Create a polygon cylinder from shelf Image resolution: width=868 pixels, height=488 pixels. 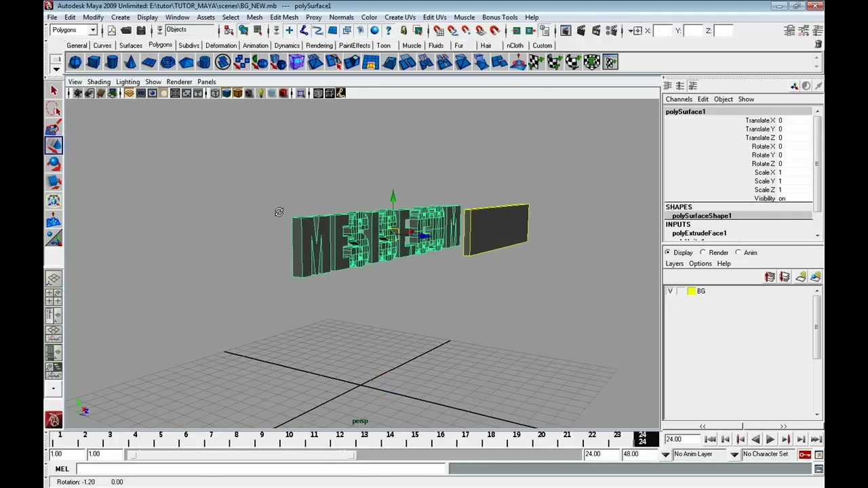pyautogui.click(x=111, y=62)
